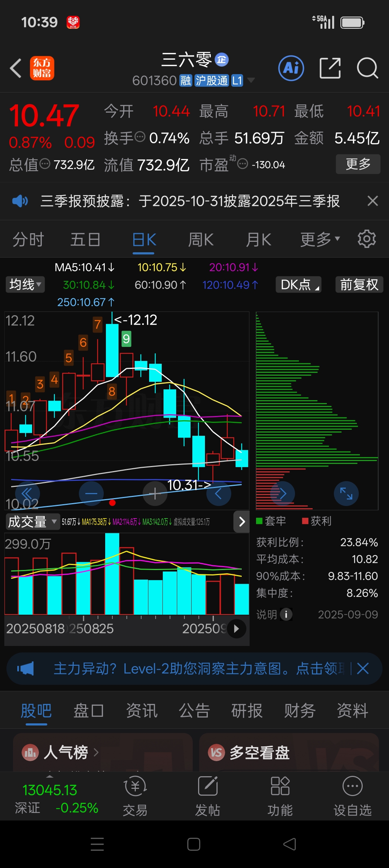Tap 沪股通 tag
The image size is (389, 868).
tap(212, 81)
